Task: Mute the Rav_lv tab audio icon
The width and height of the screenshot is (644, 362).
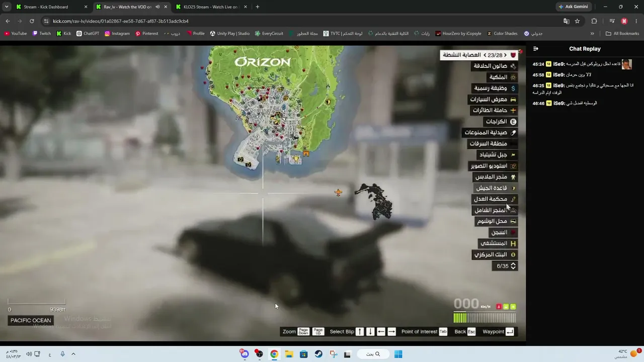Action: click(x=157, y=7)
